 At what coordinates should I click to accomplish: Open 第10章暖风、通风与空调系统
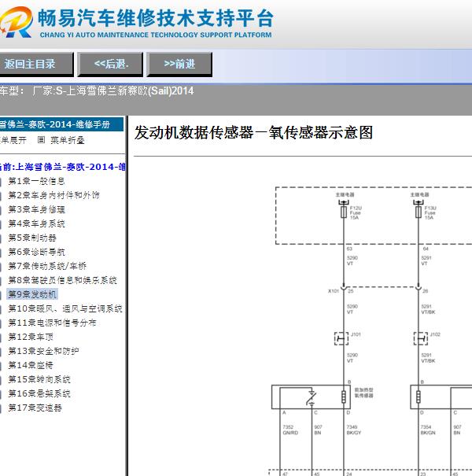point(65,308)
